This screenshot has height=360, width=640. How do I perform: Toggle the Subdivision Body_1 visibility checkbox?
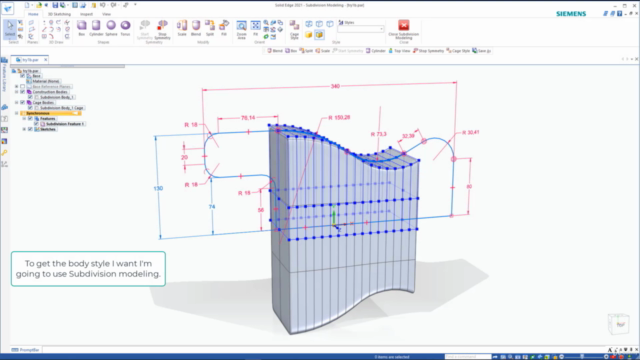click(x=30, y=97)
